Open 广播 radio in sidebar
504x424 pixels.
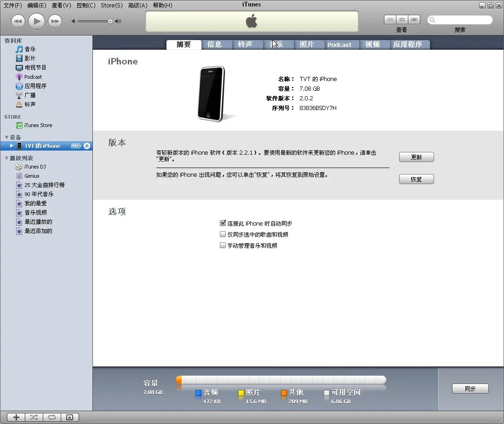(30, 95)
